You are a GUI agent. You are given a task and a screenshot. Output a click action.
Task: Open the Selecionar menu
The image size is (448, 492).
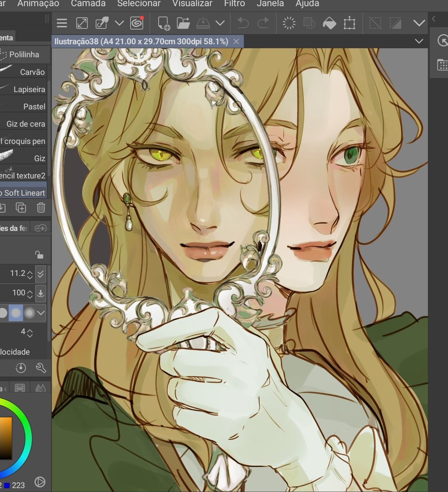point(139,4)
